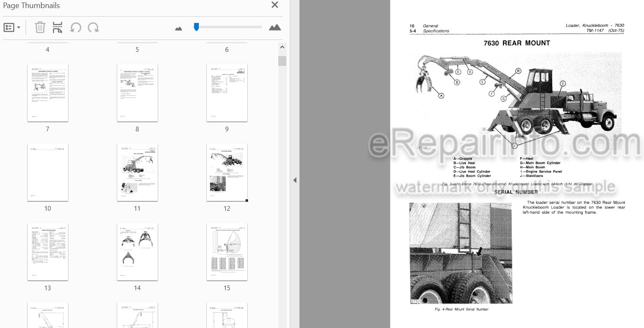Screen dimensions: 644x328
Task: Select page 14 grapple thumbnail
Action: (x=137, y=252)
